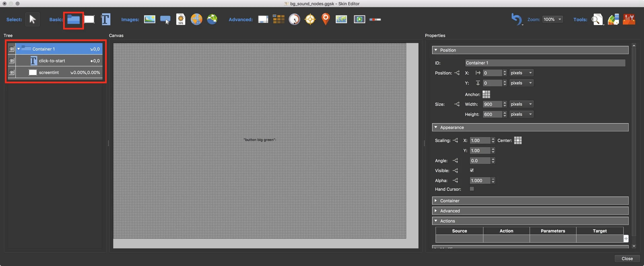644x266 pixels.
Task: Click the blue undo arrow
Action: (x=516, y=19)
